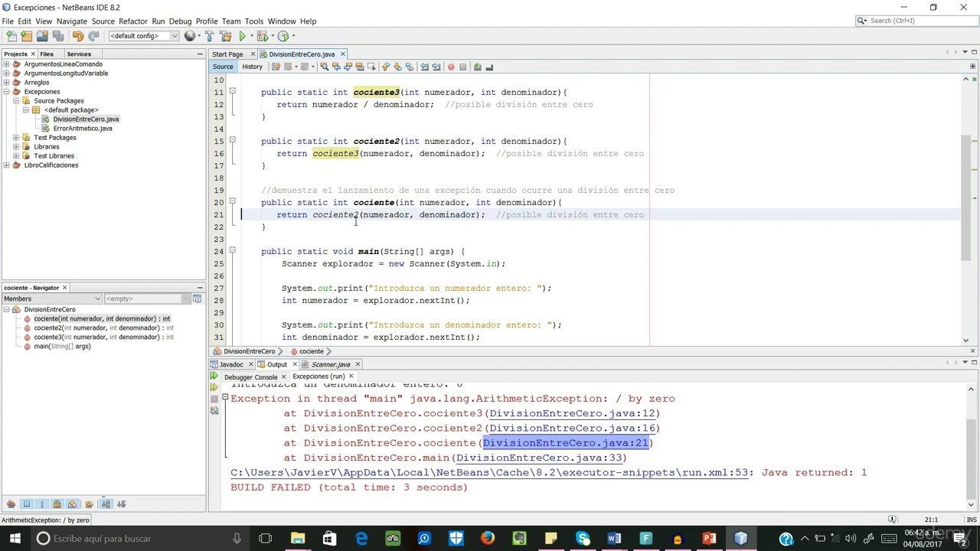Toggle Show Inherited Members in Navigator

(x=11, y=504)
